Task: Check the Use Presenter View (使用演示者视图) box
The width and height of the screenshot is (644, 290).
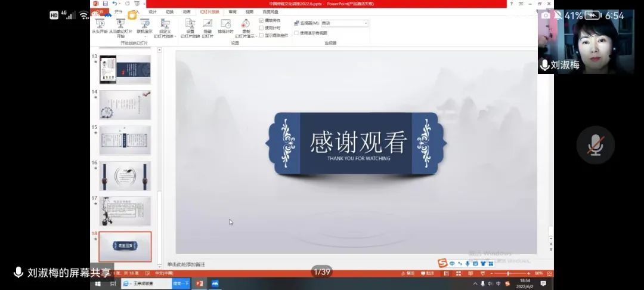Action: (296, 33)
